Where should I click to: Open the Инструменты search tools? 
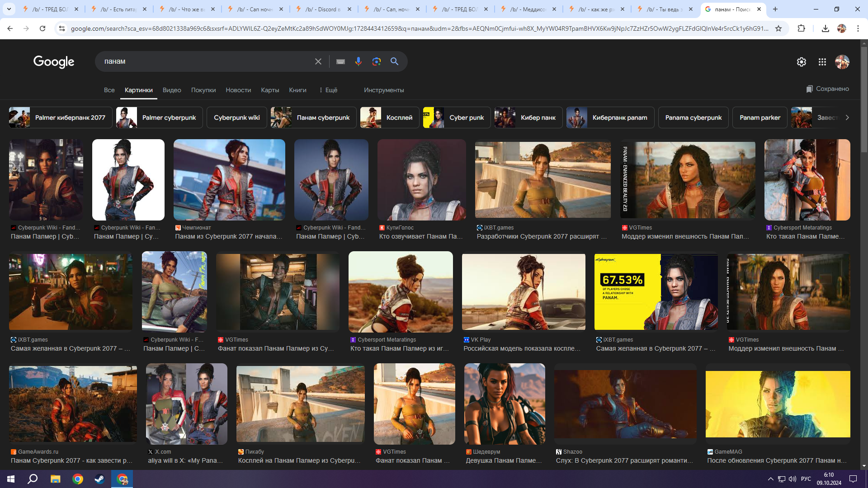pyautogui.click(x=384, y=90)
